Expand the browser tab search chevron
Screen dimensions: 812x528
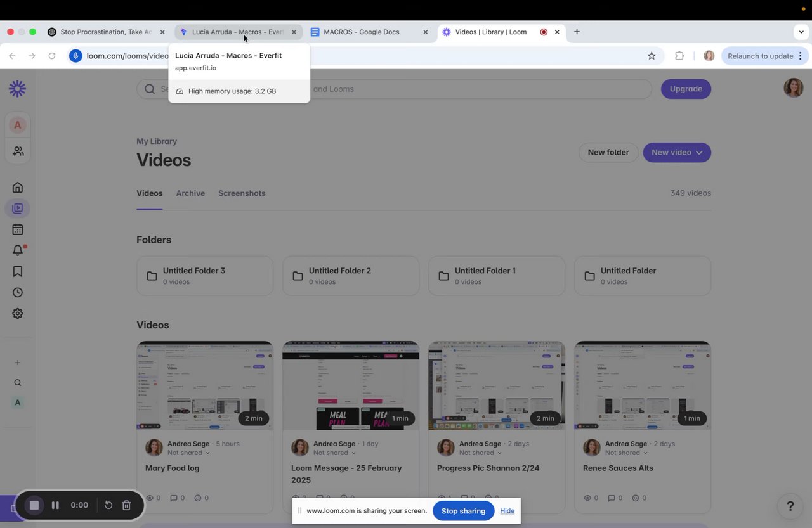pyautogui.click(x=802, y=32)
